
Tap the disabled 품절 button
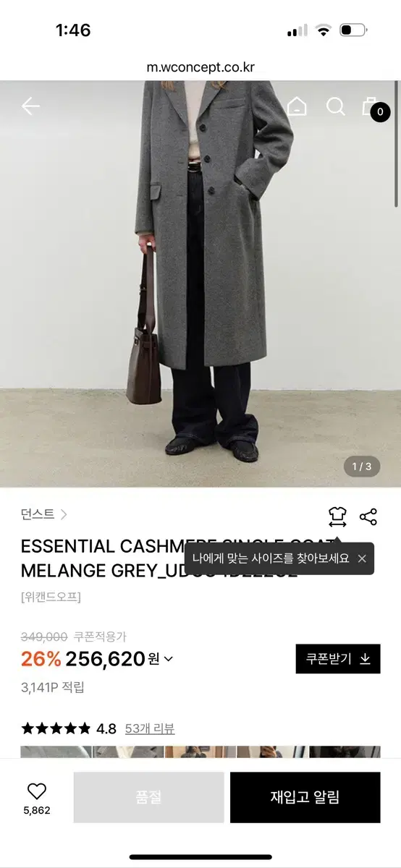[149, 797]
